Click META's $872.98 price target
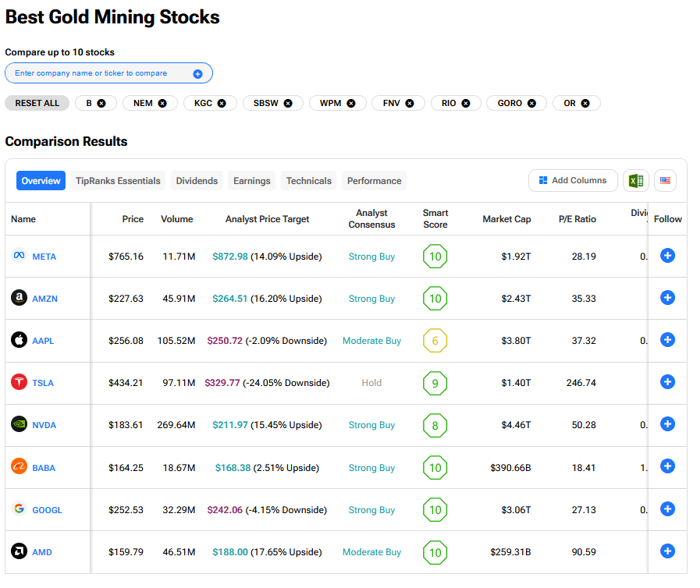700x588 pixels. (x=230, y=257)
